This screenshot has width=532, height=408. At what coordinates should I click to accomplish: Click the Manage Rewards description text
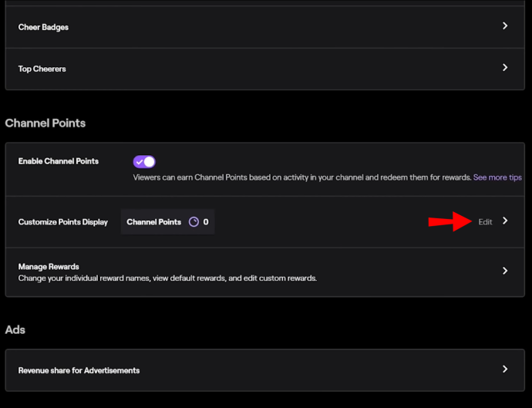(x=167, y=278)
